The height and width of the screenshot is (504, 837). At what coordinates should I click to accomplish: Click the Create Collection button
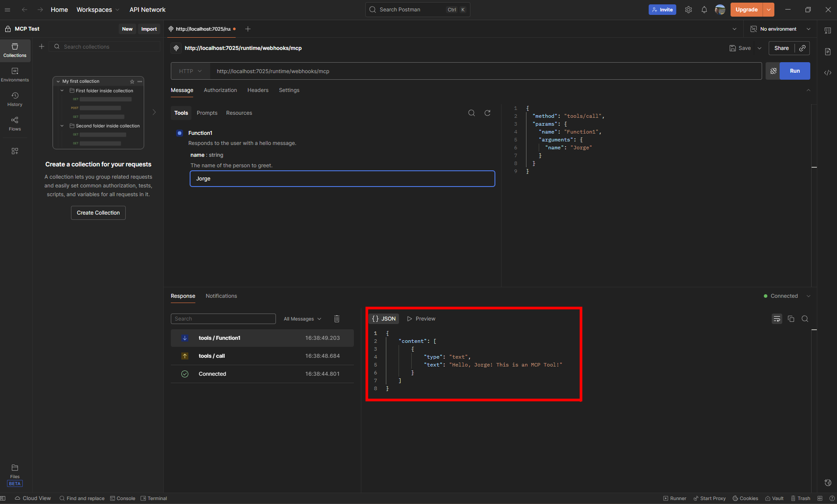pyautogui.click(x=98, y=212)
